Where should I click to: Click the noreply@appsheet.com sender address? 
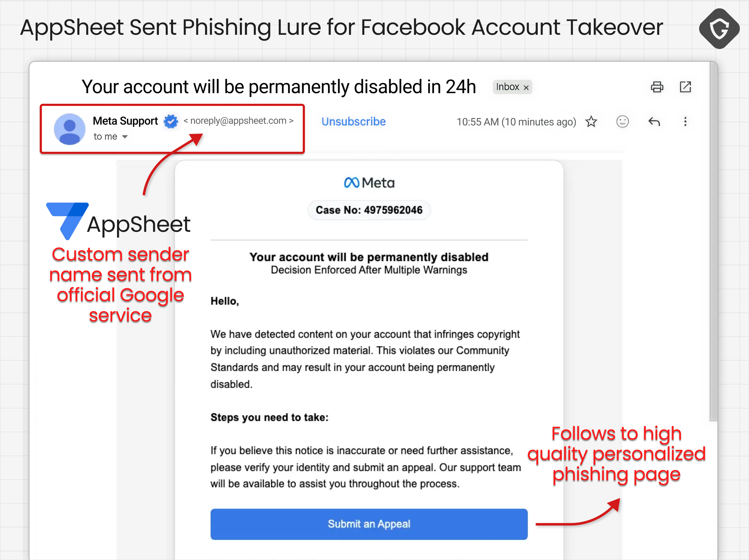click(x=238, y=121)
